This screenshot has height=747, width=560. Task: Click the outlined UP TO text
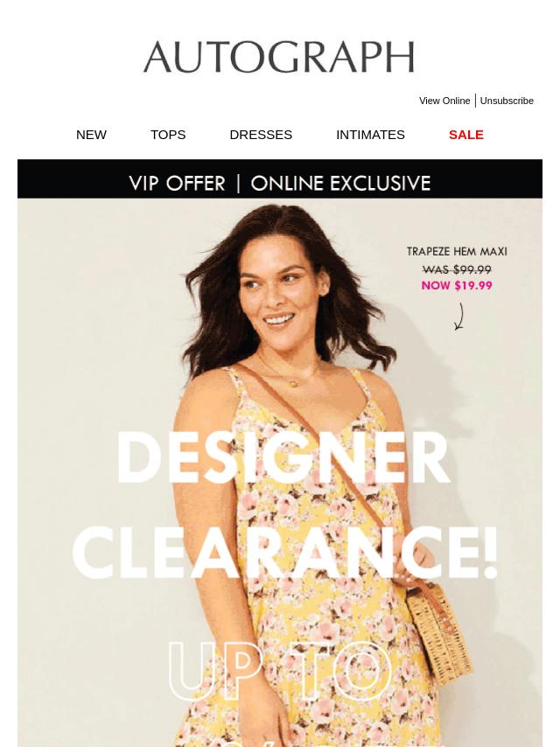(x=280, y=671)
